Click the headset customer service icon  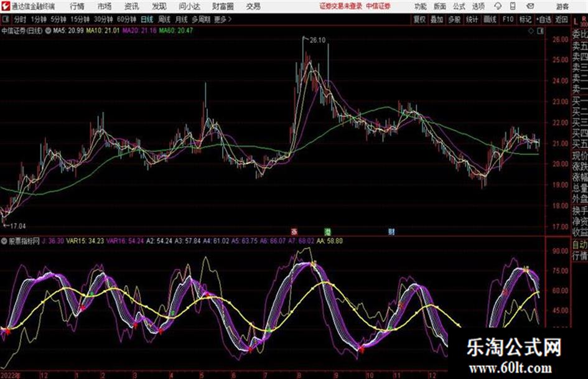click(x=498, y=6)
